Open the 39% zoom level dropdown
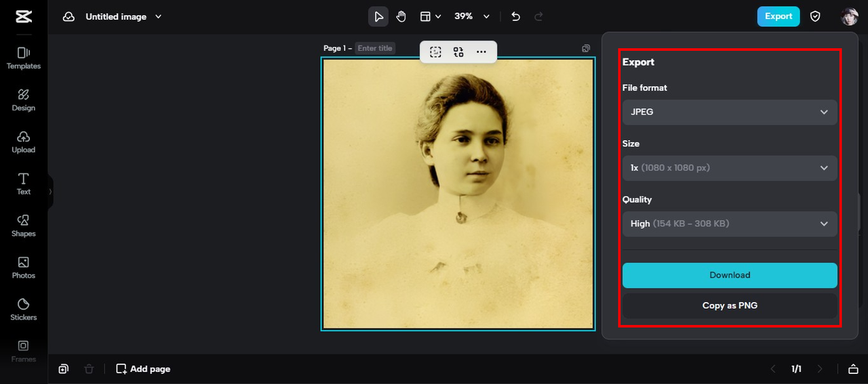The image size is (868, 384). click(x=472, y=16)
